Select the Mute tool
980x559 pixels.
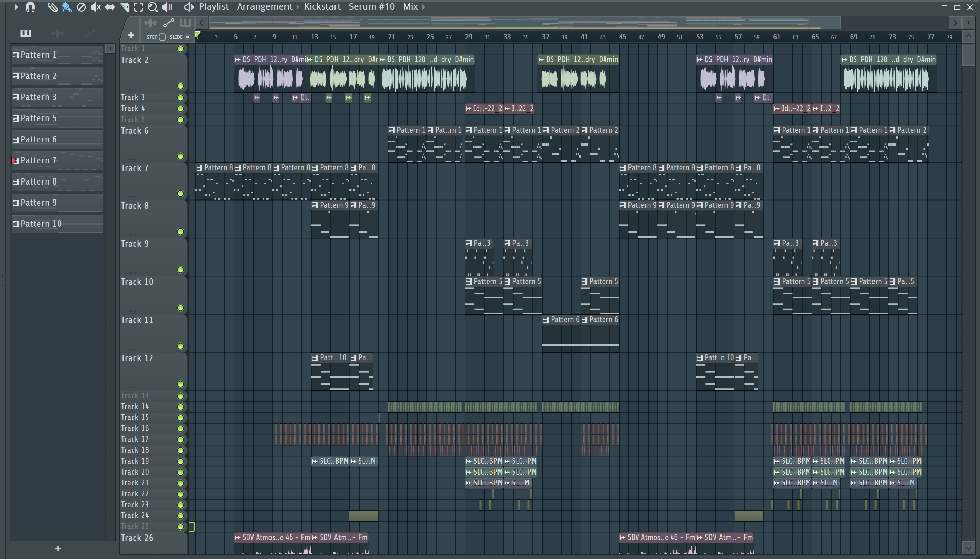point(95,7)
